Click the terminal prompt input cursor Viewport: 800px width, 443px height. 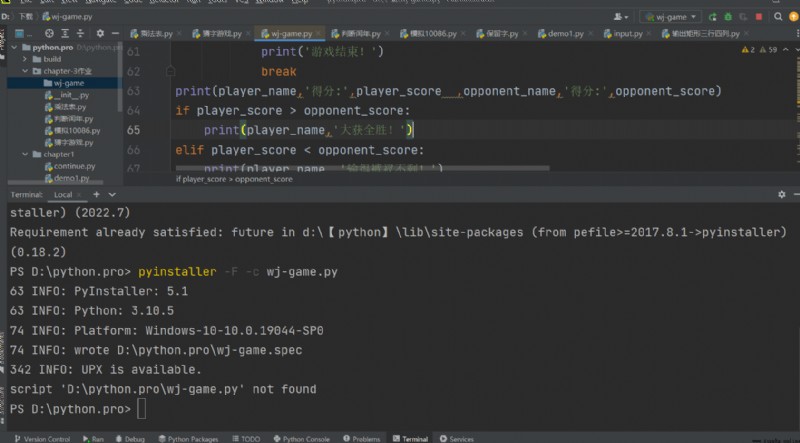pos(141,409)
